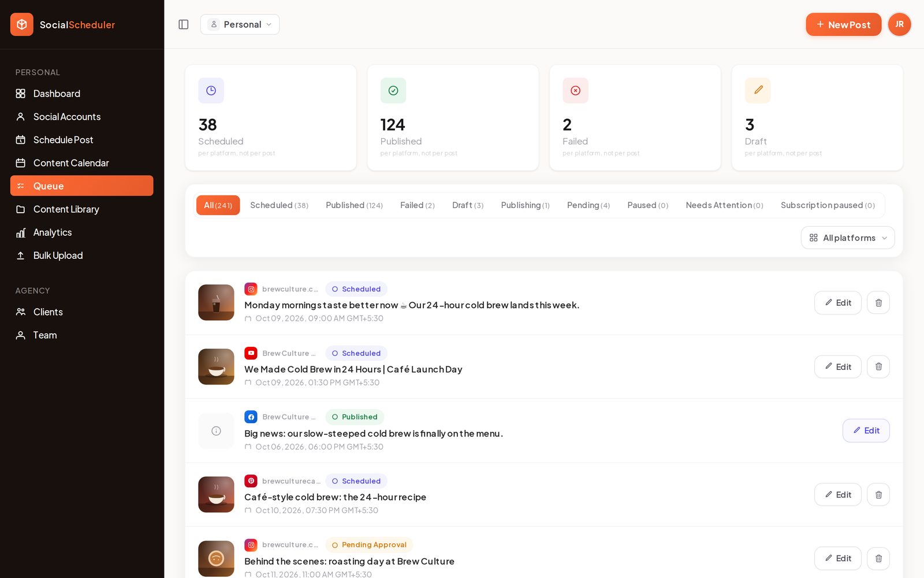This screenshot has height=578, width=924.
Task: Edit the Monday mornings cold brew post
Action: tap(837, 303)
